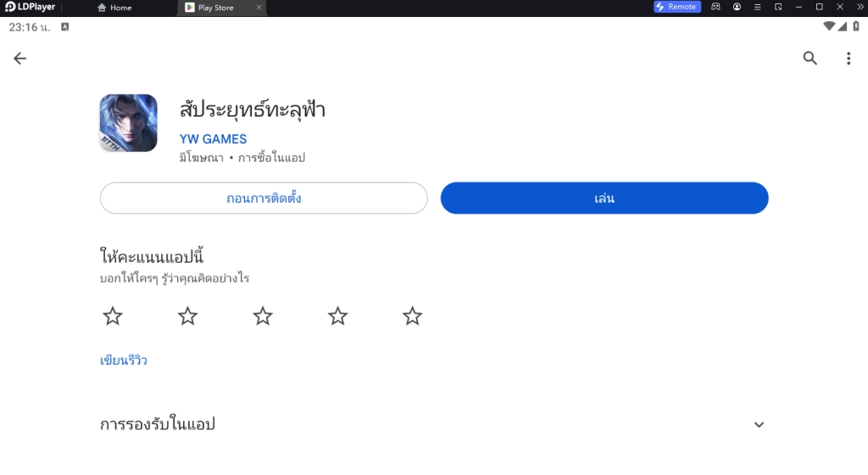Click the battery status icon

click(x=856, y=26)
